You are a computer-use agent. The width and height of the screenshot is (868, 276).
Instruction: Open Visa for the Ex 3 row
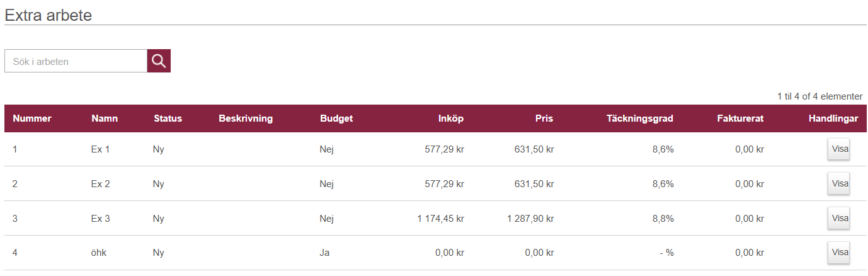click(x=840, y=218)
